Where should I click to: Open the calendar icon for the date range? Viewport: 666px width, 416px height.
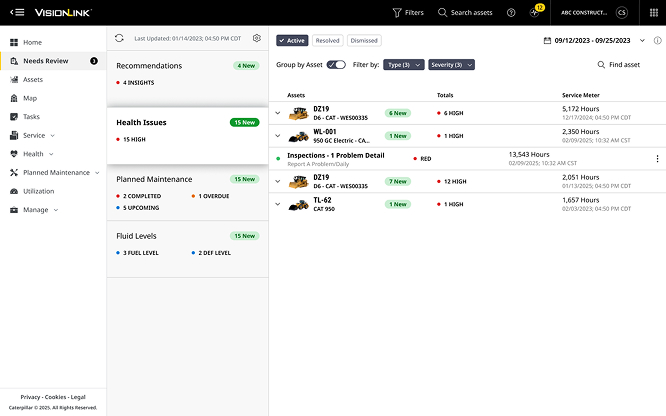point(547,41)
